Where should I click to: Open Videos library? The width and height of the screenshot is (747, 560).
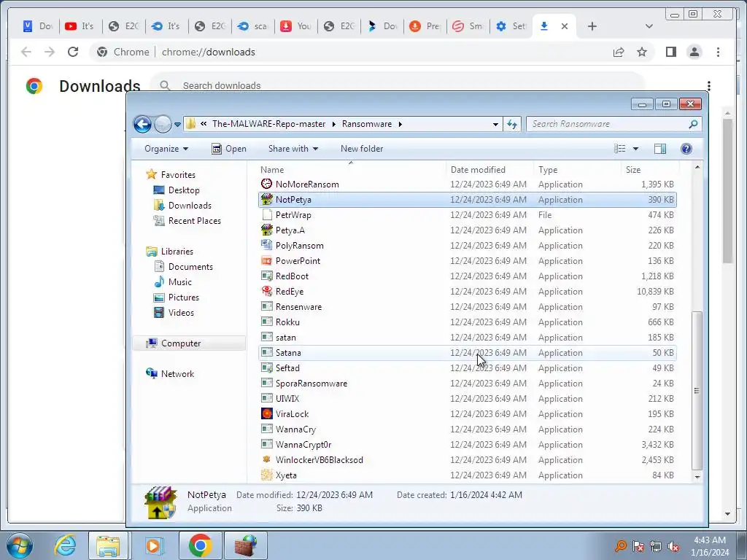pyautogui.click(x=181, y=312)
